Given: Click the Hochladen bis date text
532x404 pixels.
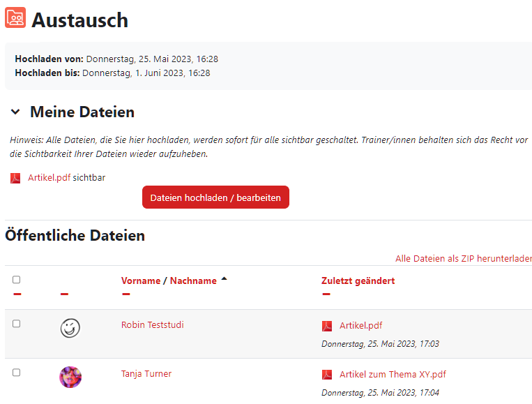Looking at the screenshot, I should (146, 73).
